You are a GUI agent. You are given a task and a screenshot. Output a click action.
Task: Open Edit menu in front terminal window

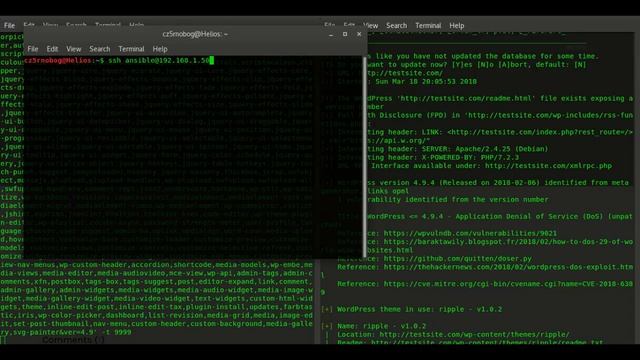(x=52, y=49)
